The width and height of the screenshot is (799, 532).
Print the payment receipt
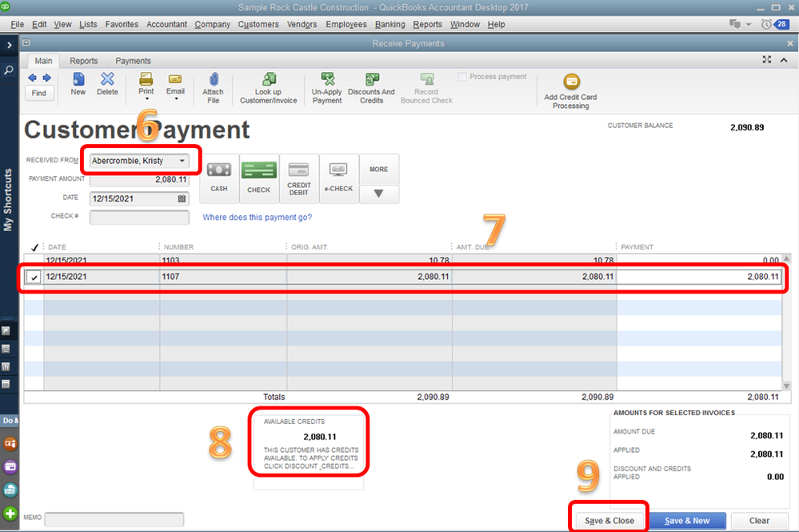(x=146, y=83)
